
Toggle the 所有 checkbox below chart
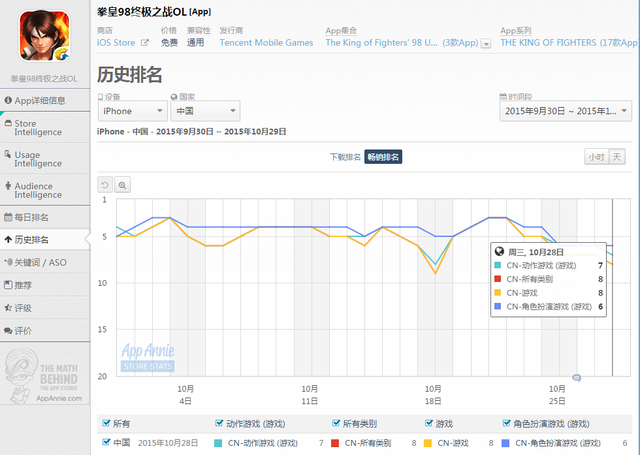(105, 423)
